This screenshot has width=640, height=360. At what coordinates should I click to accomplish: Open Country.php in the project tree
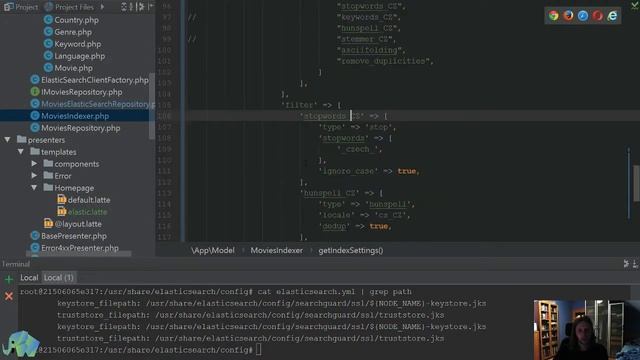[76, 20]
